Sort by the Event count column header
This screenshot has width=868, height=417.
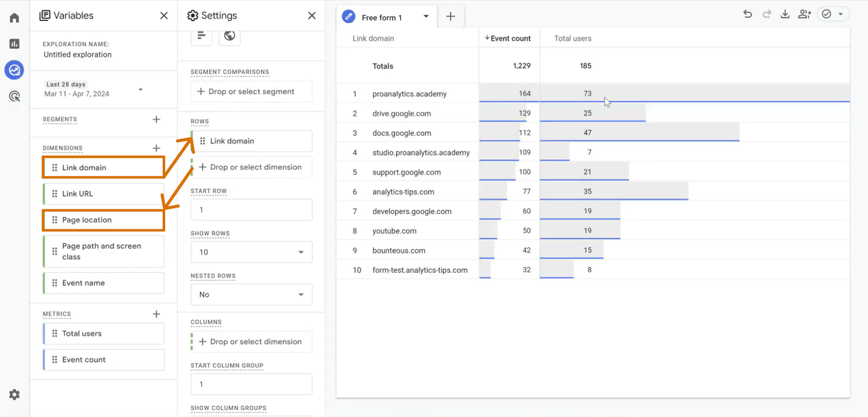pos(508,38)
